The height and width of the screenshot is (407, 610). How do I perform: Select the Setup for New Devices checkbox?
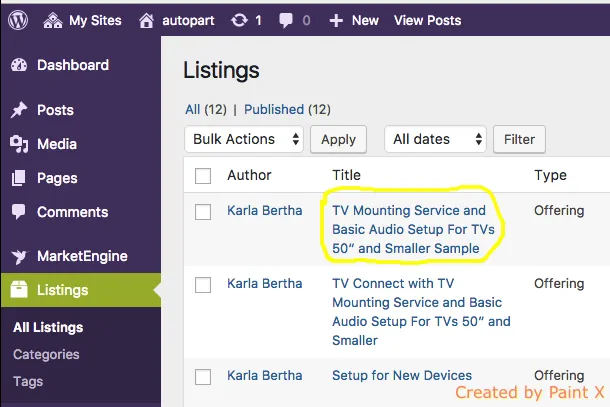204,376
